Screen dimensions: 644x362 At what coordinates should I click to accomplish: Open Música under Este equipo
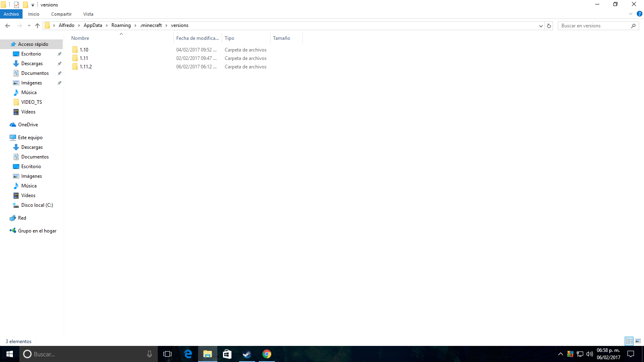[29, 186]
